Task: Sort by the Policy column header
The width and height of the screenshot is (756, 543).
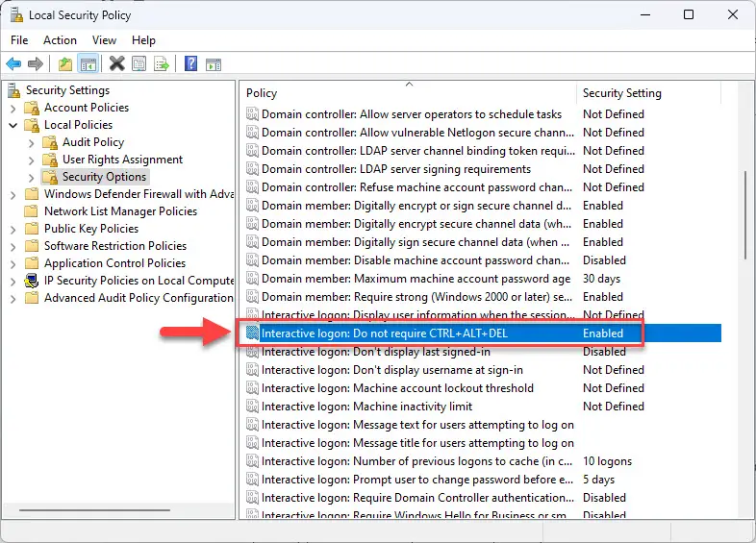Action: click(x=404, y=93)
